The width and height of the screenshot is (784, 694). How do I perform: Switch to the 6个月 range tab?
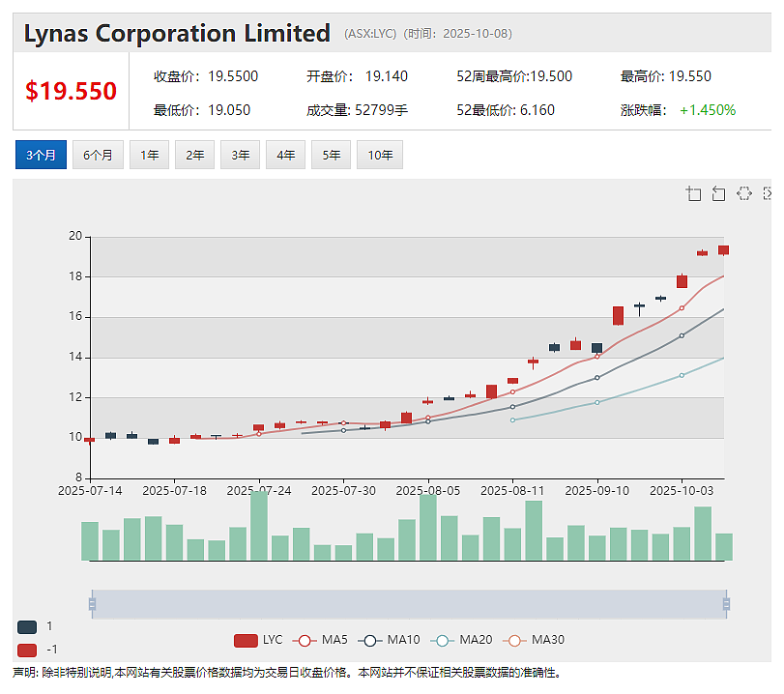coord(98,155)
